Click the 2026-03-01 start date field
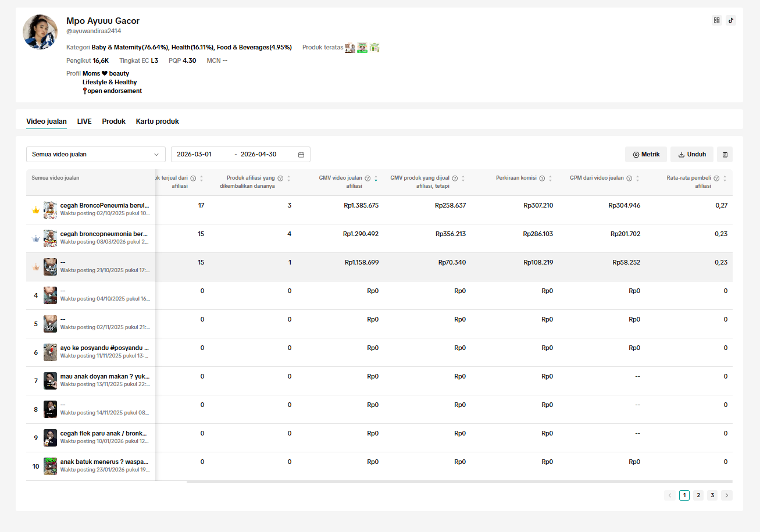This screenshot has height=532, width=760. click(201, 155)
